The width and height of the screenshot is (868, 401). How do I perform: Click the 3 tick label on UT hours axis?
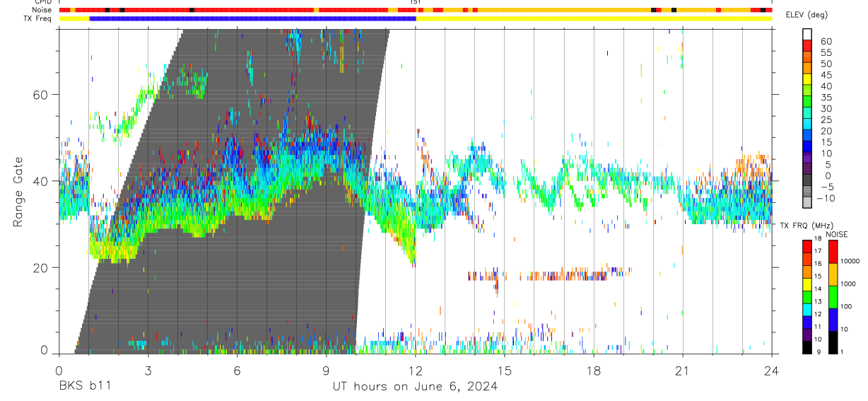tap(148, 371)
